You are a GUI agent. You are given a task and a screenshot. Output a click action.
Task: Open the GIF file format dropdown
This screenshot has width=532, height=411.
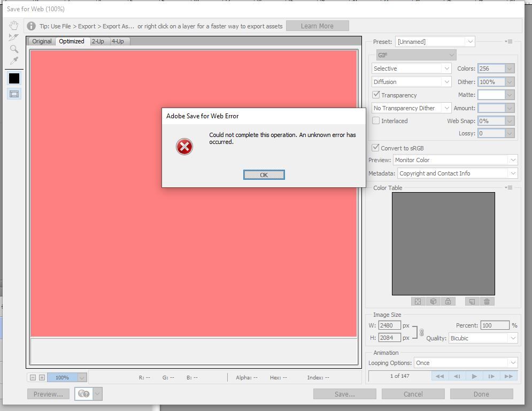[417, 55]
